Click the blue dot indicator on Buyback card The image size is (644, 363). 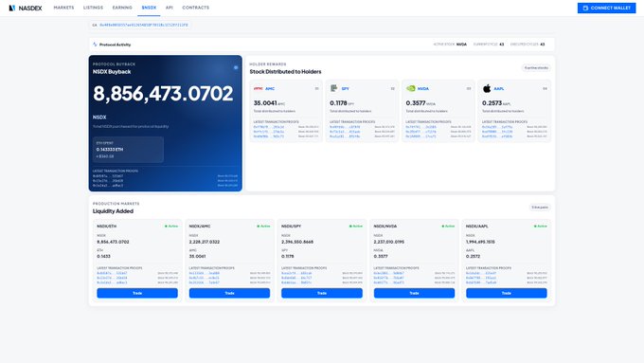pos(236,67)
